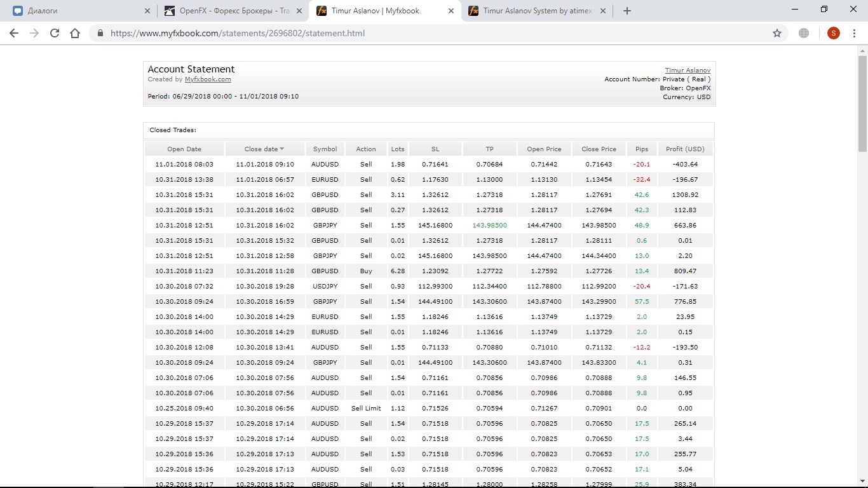
Task: Open the Chrome three-dot menu
Action: click(x=855, y=33)
